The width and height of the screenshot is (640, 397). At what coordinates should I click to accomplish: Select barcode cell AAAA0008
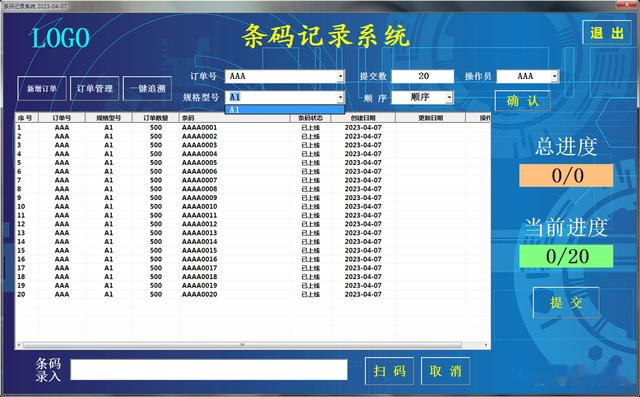pyautogui.click(x=200, y=189)
